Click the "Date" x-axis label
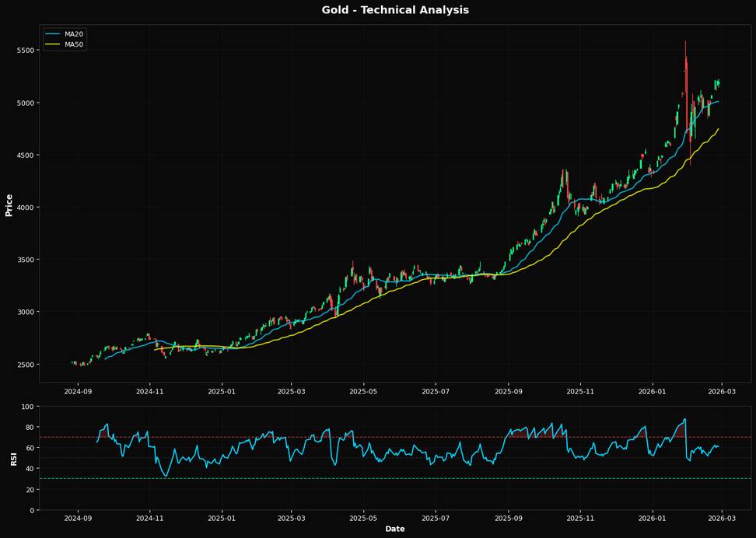756x538 pixels. click(x=395, y=529)
